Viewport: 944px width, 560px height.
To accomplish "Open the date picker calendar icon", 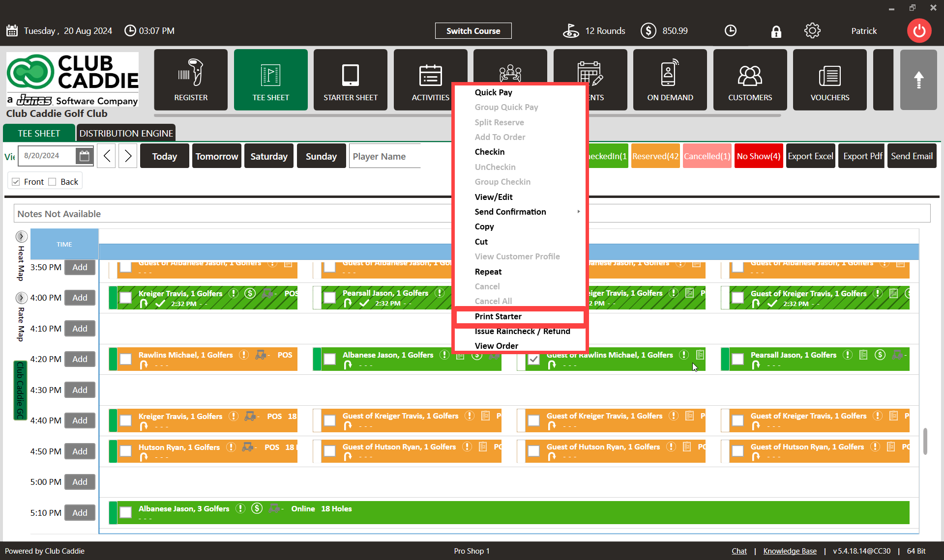I will click(x=85, y=156).
